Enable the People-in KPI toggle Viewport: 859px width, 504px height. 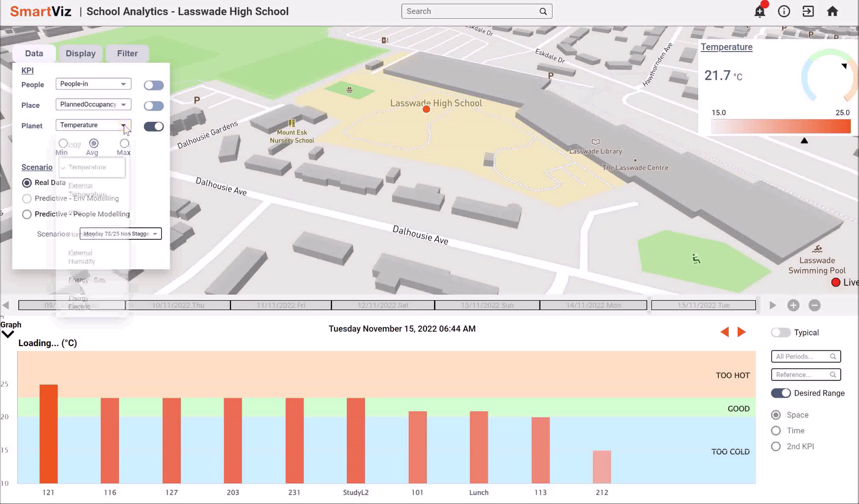[x=153, y=85]
